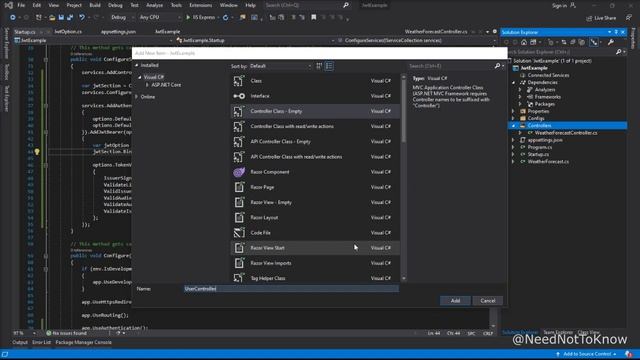The width and height of the screenshot is (640, 360).
Task: Click the Search (Ctrl+E) field in the dialog
Action: (451, 66)
